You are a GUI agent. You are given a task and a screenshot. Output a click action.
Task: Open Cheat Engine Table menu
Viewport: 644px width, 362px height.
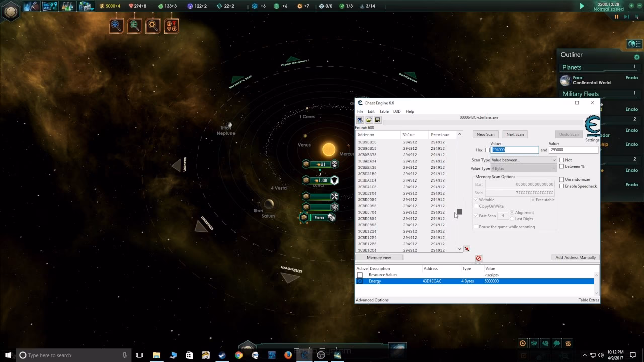(x=384, y=111)
